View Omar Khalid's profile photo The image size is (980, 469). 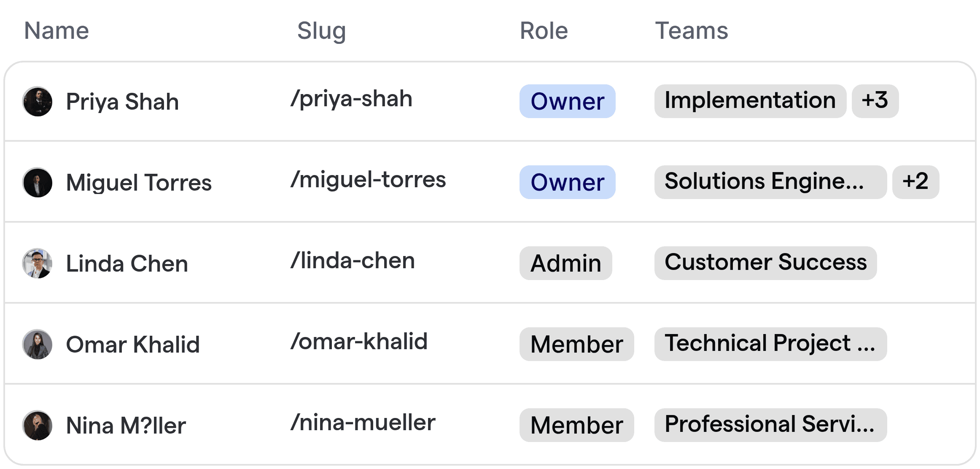37,344
